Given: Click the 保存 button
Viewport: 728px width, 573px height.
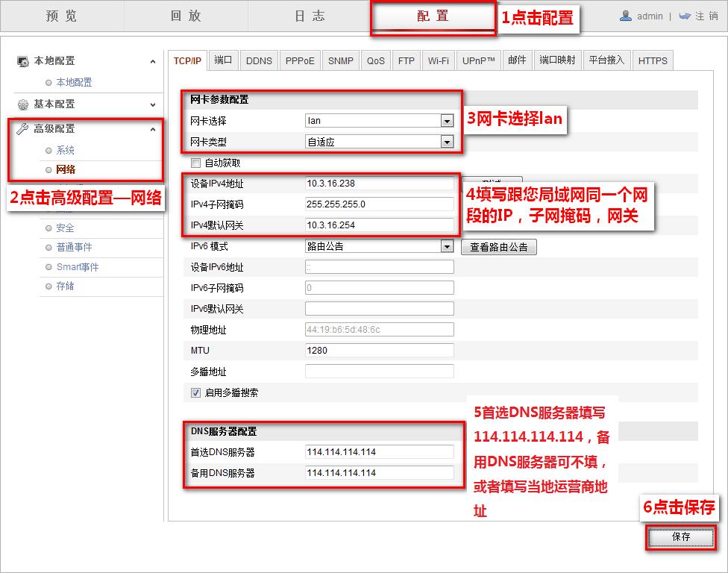Looking at the screenshot, I should pyautogui.click(x=680, y=538).
